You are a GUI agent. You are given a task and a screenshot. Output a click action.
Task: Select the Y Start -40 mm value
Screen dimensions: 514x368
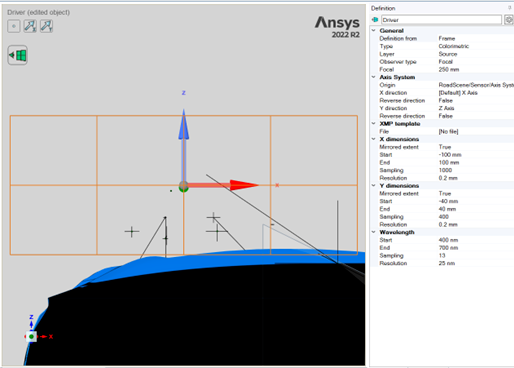[x=448, y=201]
